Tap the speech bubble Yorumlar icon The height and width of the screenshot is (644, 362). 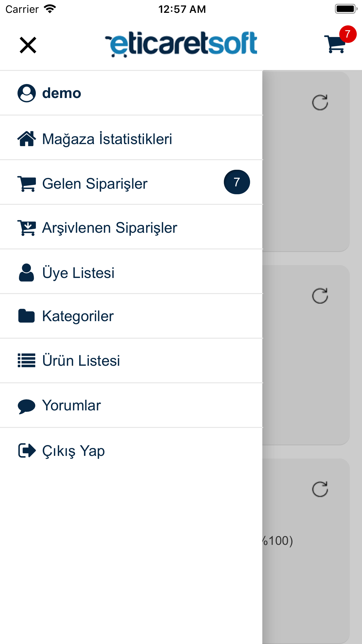(x=27, y=406)
